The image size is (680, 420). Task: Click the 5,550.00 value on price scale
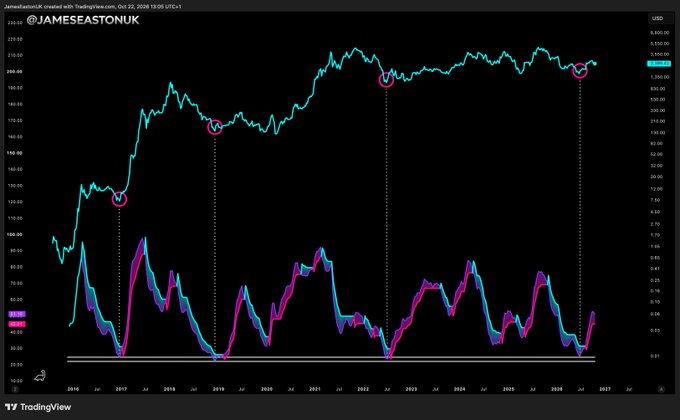[659, 44]
